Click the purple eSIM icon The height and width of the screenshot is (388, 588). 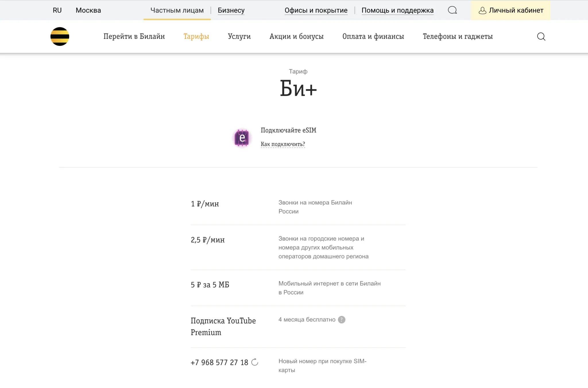242,138
